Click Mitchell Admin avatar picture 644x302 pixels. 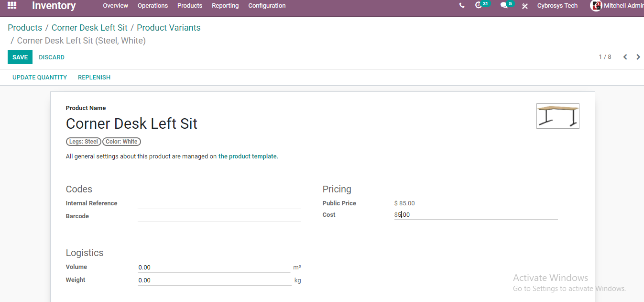pos(596,6)
